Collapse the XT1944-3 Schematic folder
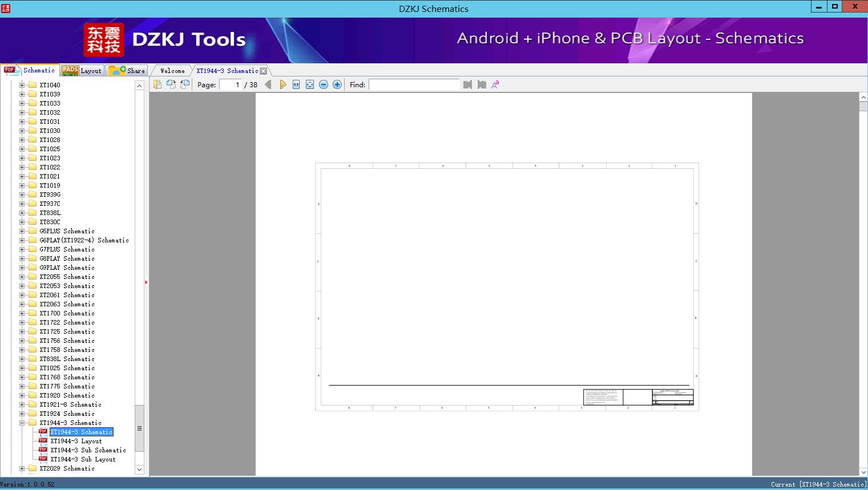Image resolution: width=868 pixels, height=490 pixels. pos(22,423)
